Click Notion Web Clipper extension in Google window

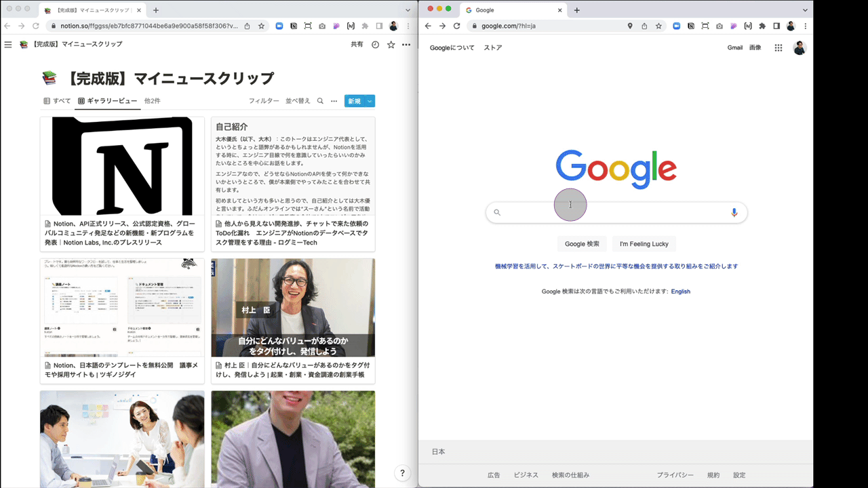pos(690,26)
